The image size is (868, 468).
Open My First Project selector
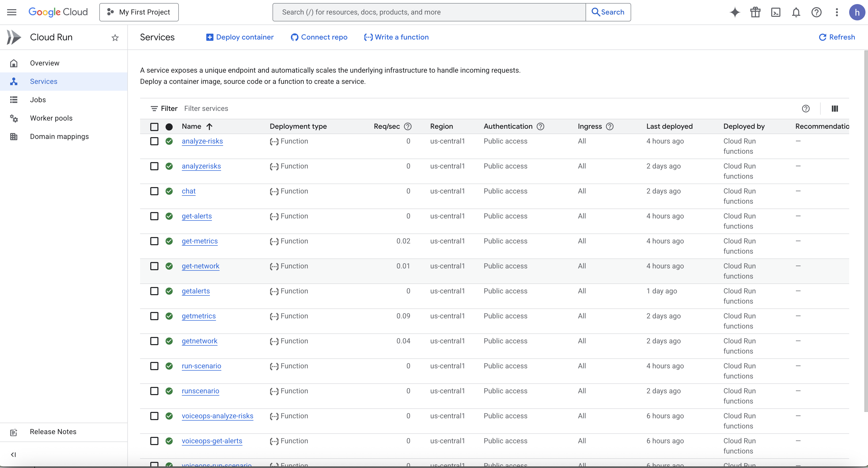point(139,12)
